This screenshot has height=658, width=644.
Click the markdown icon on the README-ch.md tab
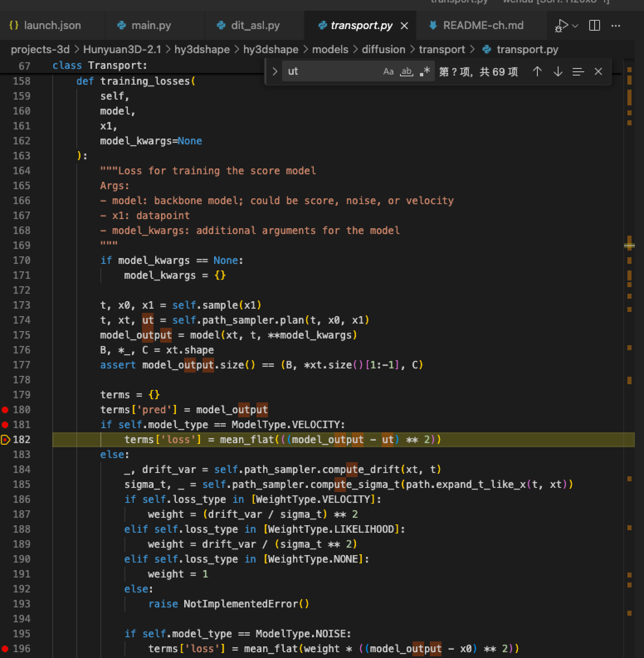tap(433, 26)
